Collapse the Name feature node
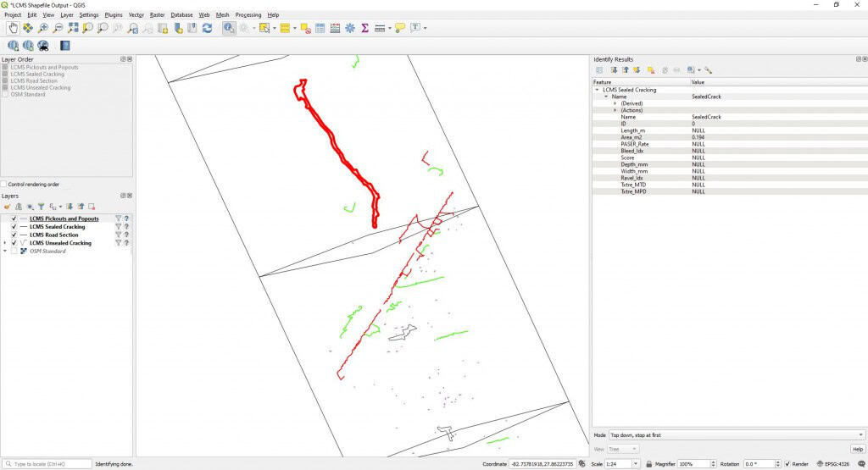The width and height of the screenshot is (868, 470). [605, 97]
